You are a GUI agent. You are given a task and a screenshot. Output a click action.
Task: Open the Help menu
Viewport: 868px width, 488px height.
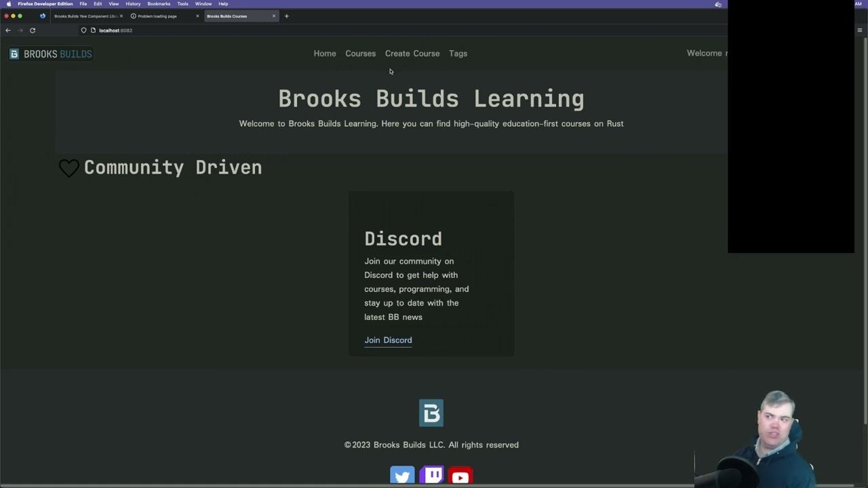coord(223,4)
